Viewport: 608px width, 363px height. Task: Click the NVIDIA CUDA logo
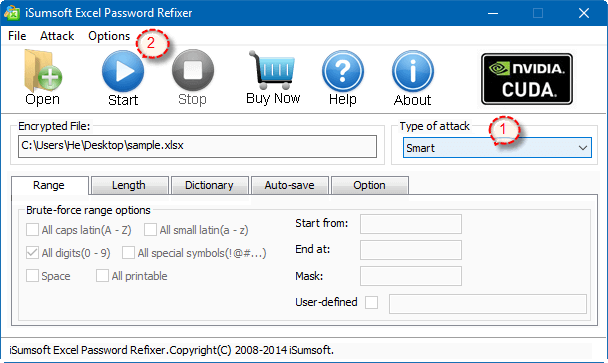527,79
